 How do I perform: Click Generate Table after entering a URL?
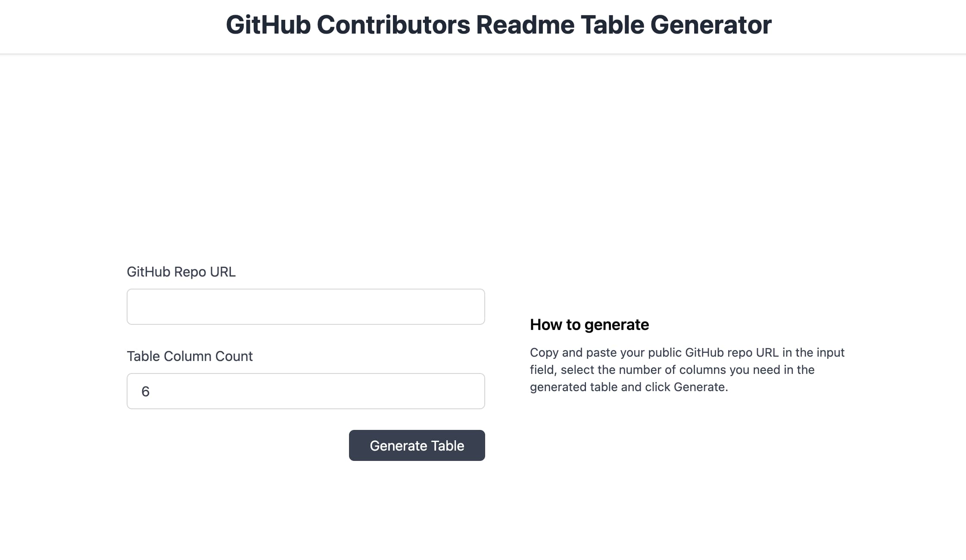pos(416,445)
